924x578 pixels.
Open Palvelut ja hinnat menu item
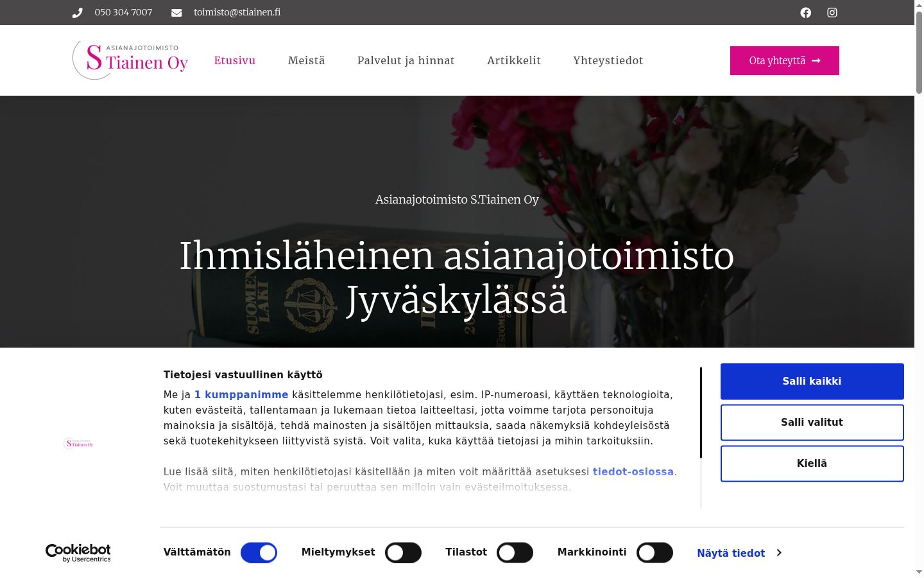(x=406, y=60)
